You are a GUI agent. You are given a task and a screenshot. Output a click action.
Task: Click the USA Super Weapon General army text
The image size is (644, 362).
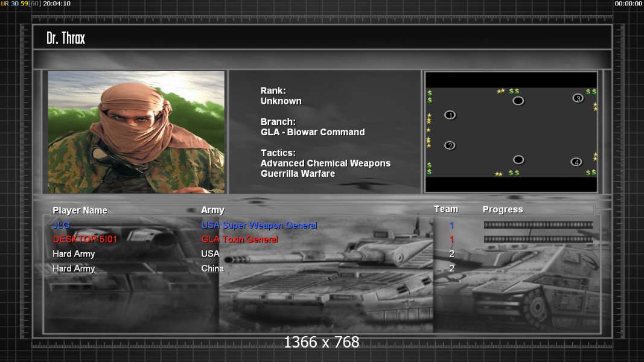click(259, 225)
